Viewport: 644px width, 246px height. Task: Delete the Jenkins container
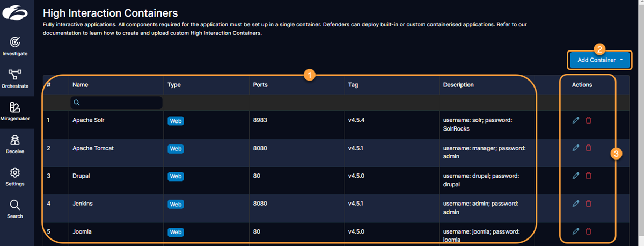coord(588,204)
